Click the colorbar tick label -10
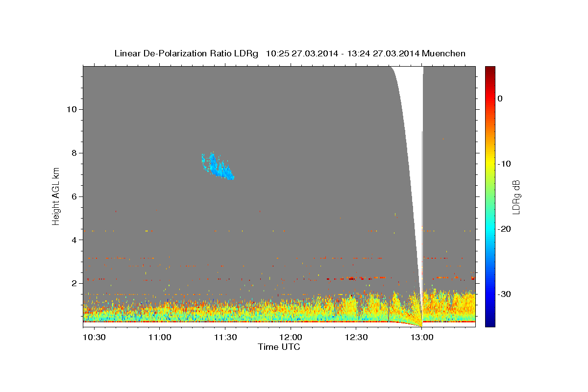 click(504, 164)
